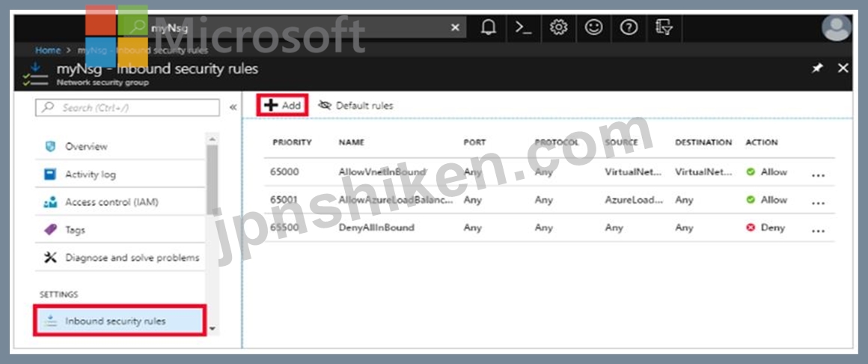Click priority 65500 cell
868x364 pixels.
click(x=284, y=228)
